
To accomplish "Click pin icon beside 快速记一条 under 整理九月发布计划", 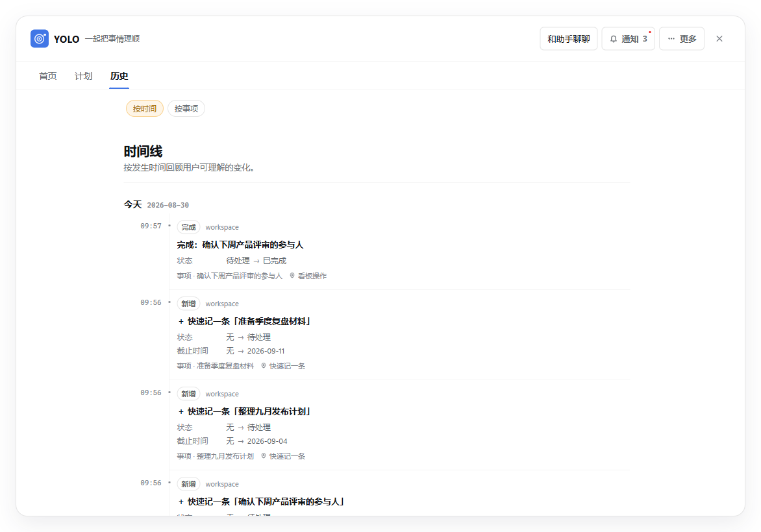I will (264, 456).
